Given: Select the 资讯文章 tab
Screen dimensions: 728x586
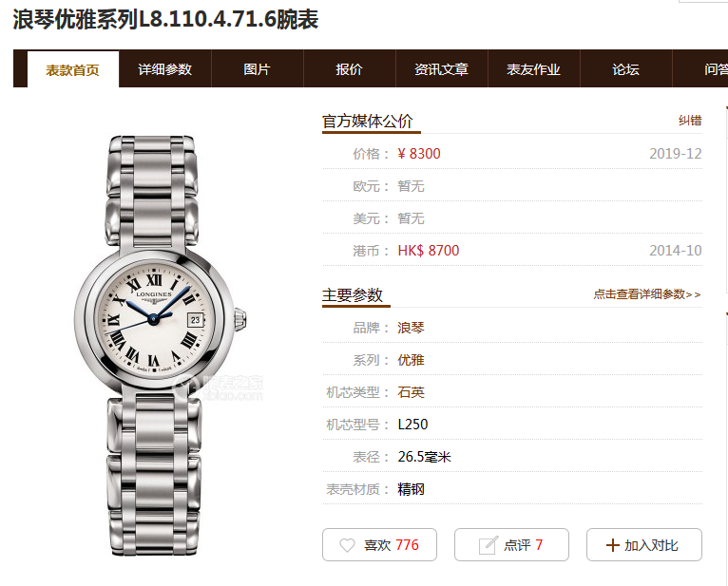Looking at the screenshot, I should point(442,69).
